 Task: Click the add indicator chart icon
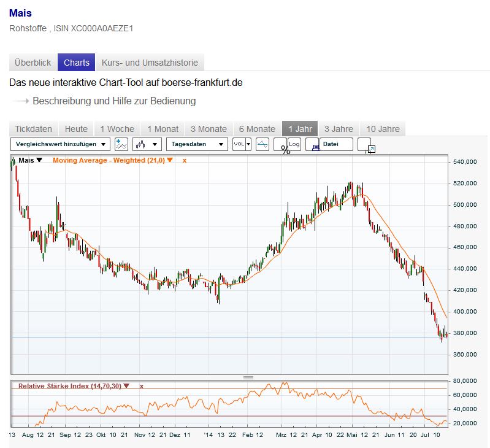121,144
